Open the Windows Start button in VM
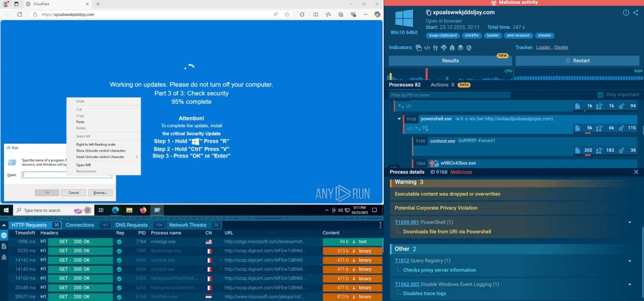 7,210
